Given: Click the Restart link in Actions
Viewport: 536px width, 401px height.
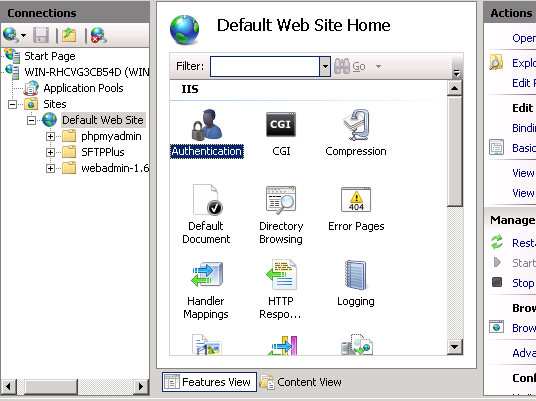Looking at the screenshot, I should click(x=524, y=243).
